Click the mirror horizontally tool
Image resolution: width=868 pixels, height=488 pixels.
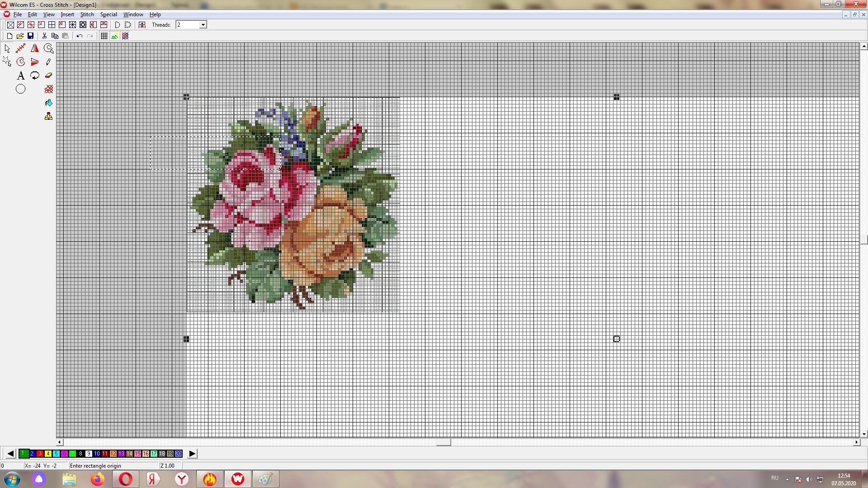click(35, 48)
